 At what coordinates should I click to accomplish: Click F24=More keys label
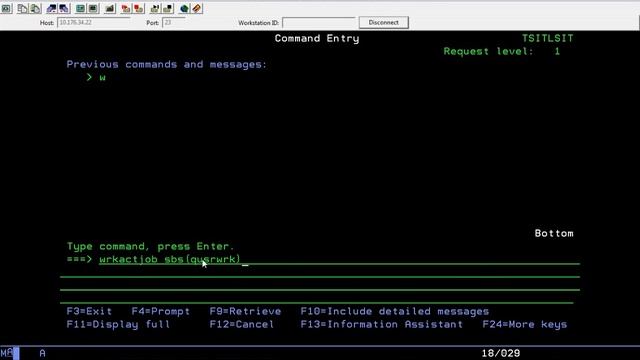click(x=525, y=324)
